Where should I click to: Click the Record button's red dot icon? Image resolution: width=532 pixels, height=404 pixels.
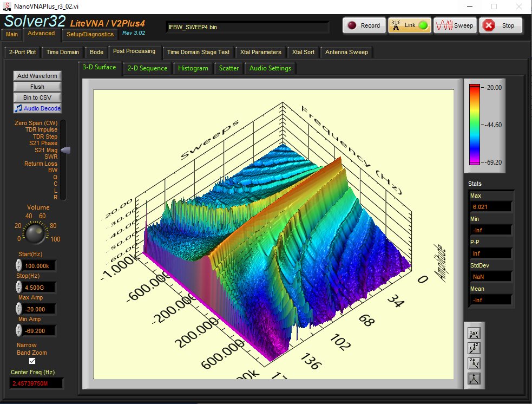(352, 25)
